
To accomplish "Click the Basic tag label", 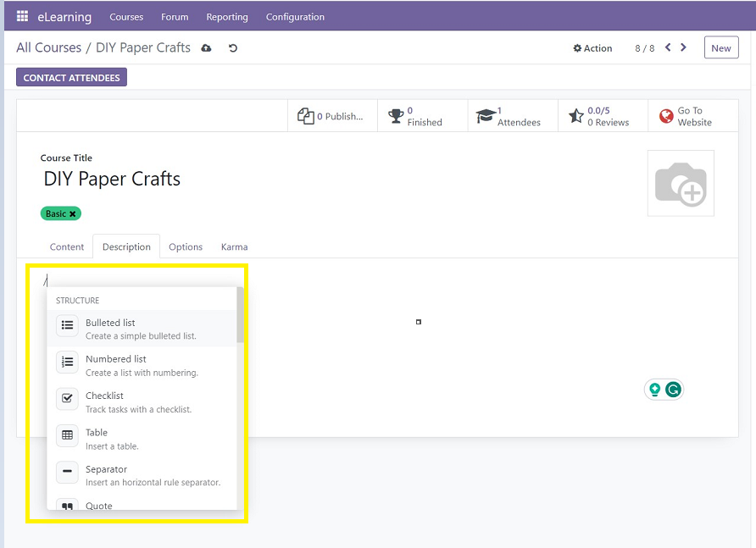I will (x=56, y=213).
